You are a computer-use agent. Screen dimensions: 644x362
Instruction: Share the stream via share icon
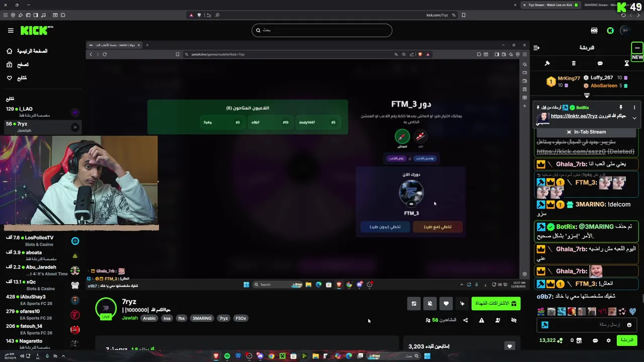click(465, 320)
